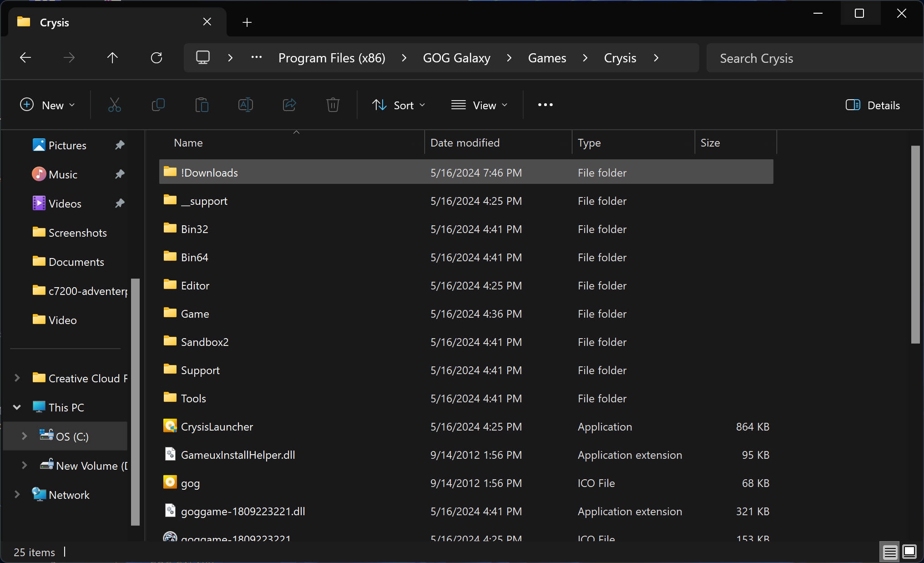Sort by Type column header
Image resolution: width=924 pixels, height=563 pixels.
point(633,143)
